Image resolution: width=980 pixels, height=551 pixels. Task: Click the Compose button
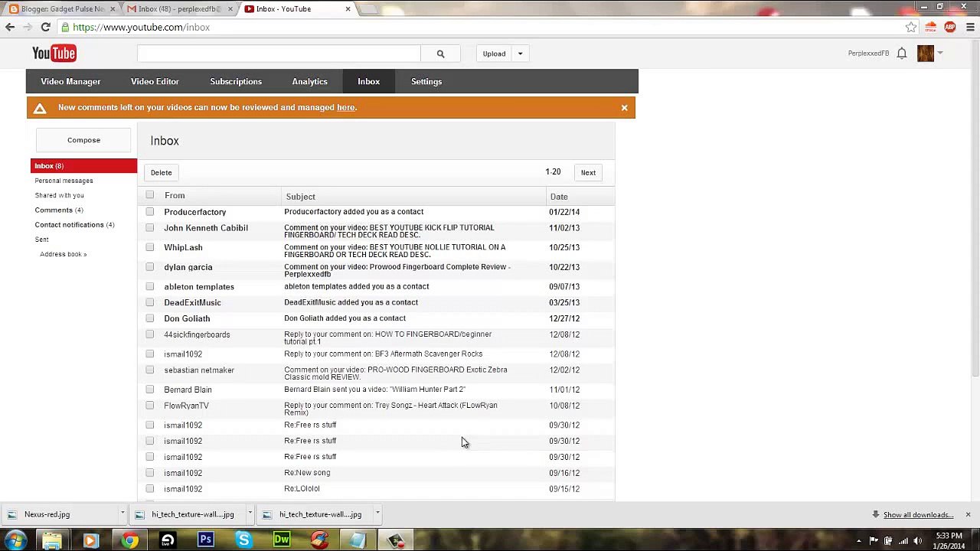coord(83,140)
